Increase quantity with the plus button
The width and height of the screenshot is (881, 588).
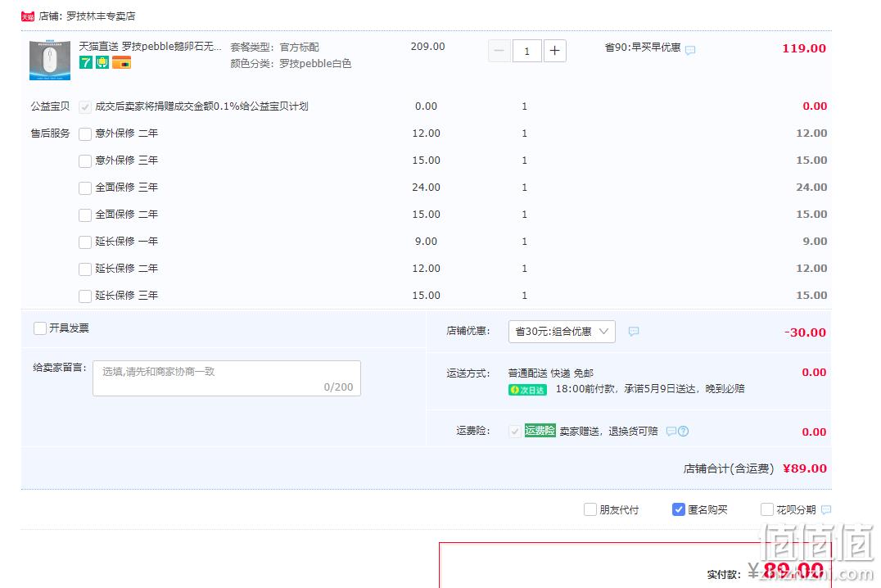(554, 51)
